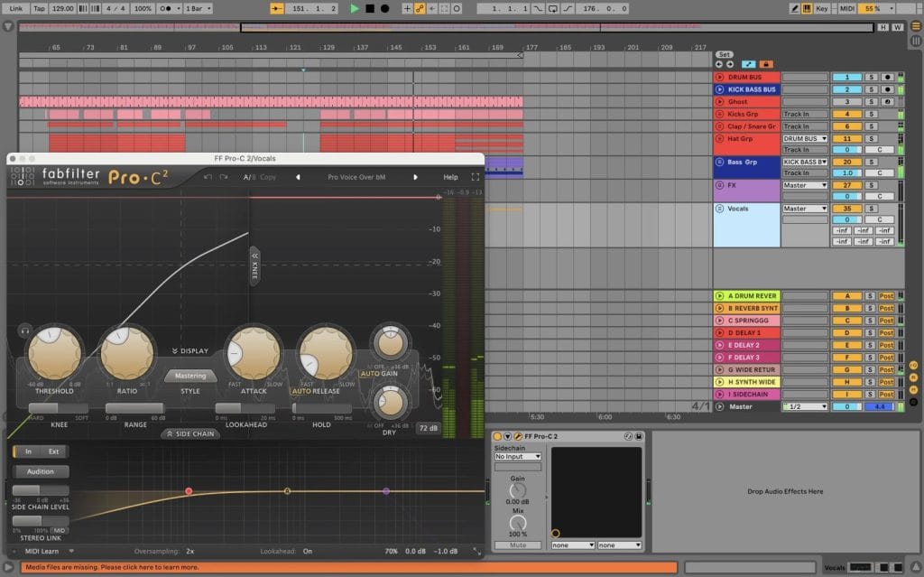This screenshot has height=577, width=924.
Task: Click the FabFilter audition headphones icon
Action: click(x=23, y=330)
